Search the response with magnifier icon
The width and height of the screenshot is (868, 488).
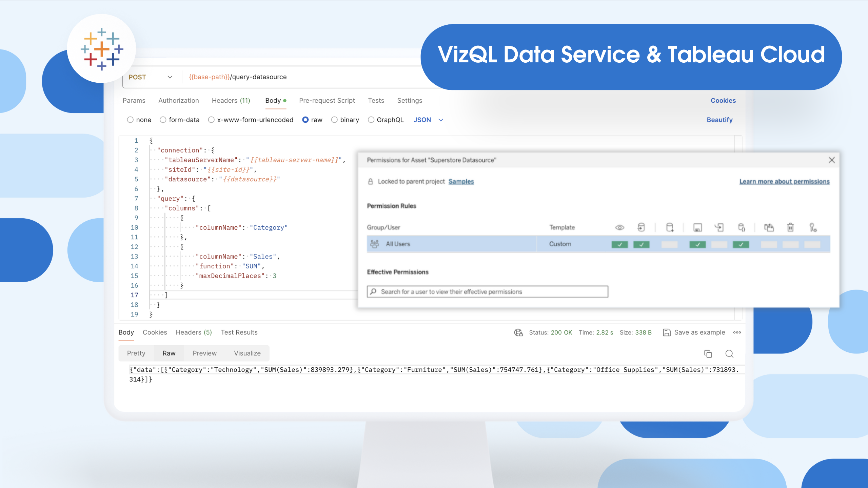729,354
